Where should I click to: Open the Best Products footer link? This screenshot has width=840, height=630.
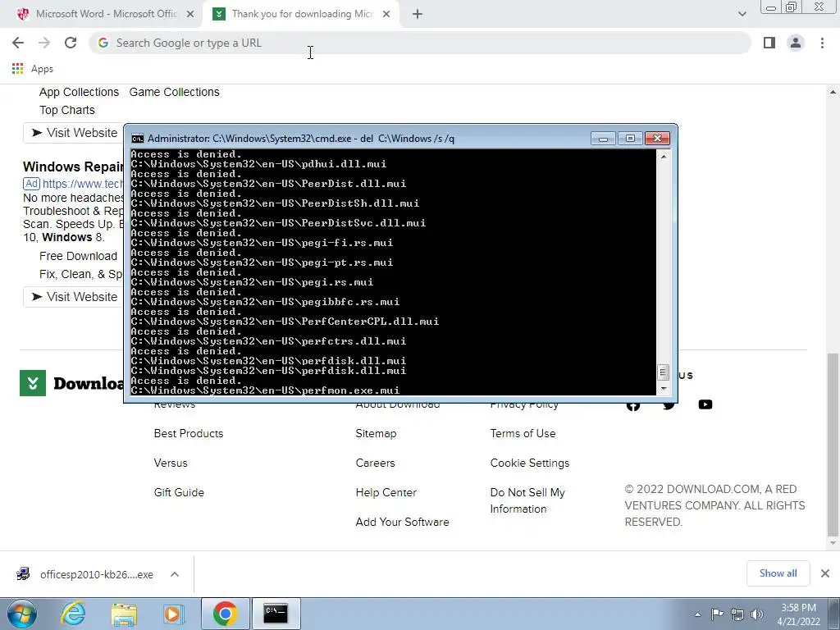pos(189,433)
